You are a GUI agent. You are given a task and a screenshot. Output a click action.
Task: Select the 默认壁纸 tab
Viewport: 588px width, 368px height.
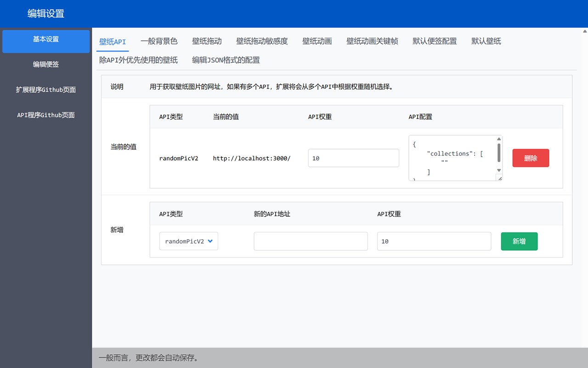(486, 41)
